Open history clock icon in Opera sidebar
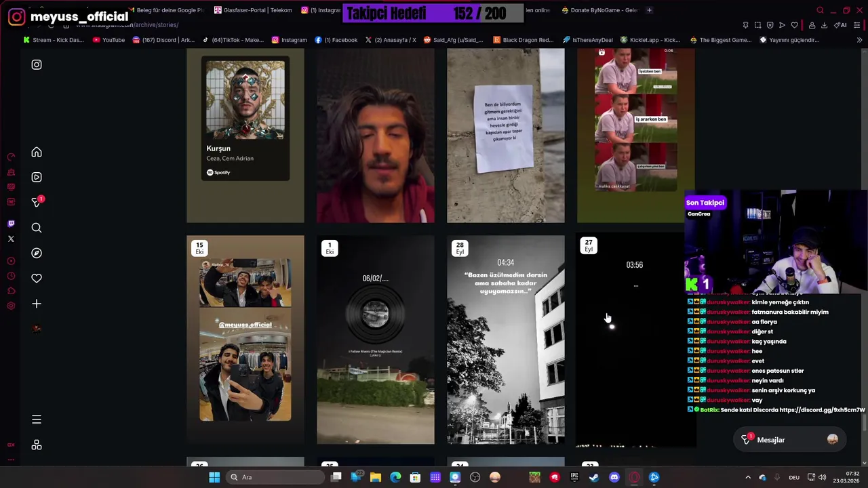 (x=11, y=276)
